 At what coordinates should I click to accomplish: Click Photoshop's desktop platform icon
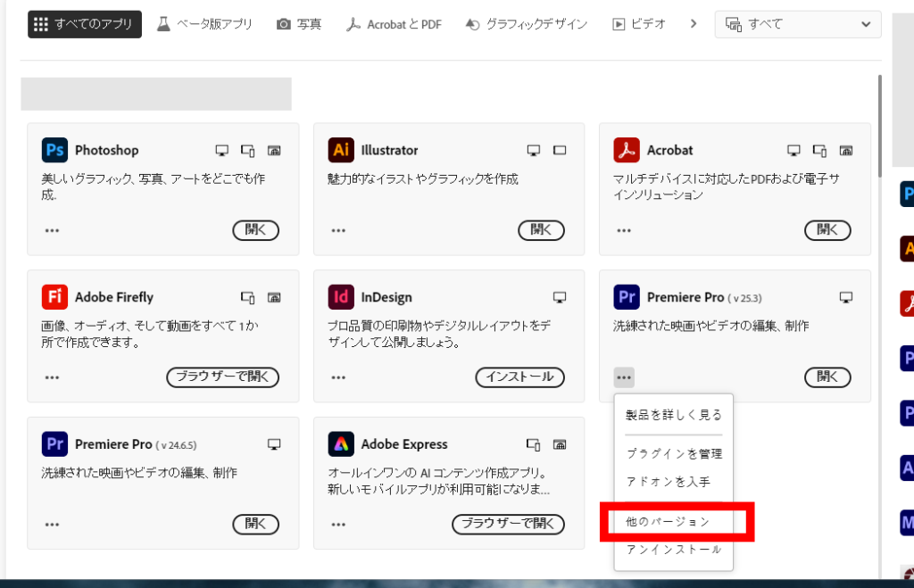222,151
